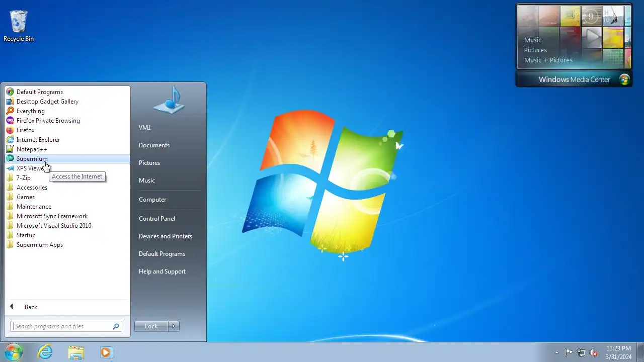The image size is (644, 362).
Task: Click the Back arrow icon in Start menu
Action: point(12,307)
